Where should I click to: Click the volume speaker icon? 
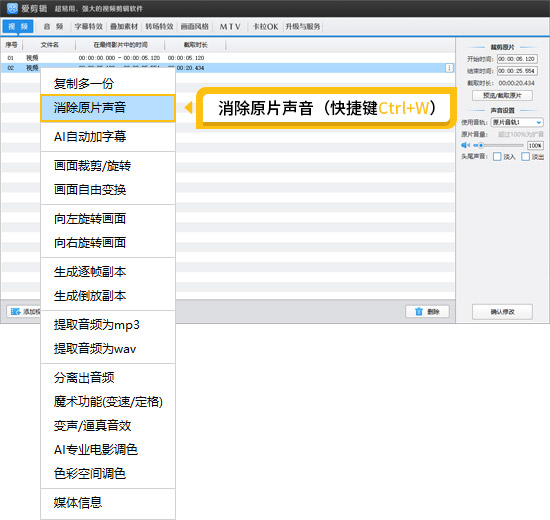click(x=465, y=145)
